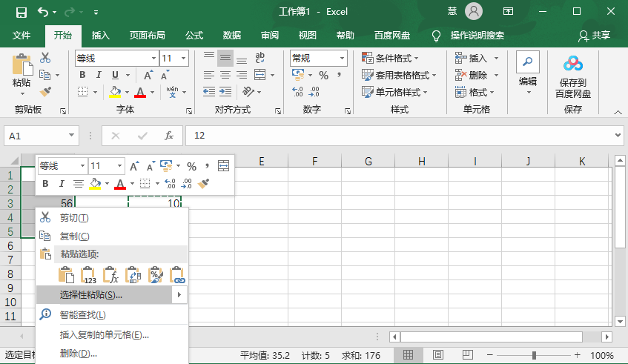Click 共享 share button
The width and height of the screenshot is (628, 364).
(x=595, y=35)
